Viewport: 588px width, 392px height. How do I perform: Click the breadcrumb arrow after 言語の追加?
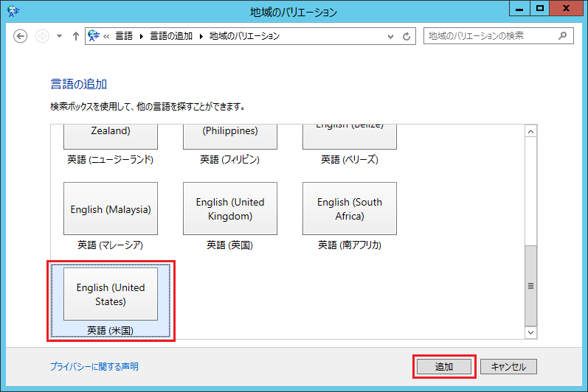201,36
